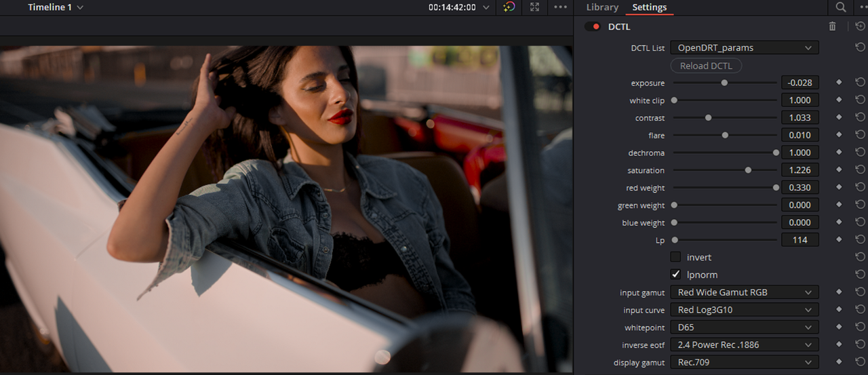
Task: Add keyframe for blue weight
Action: 839,222
